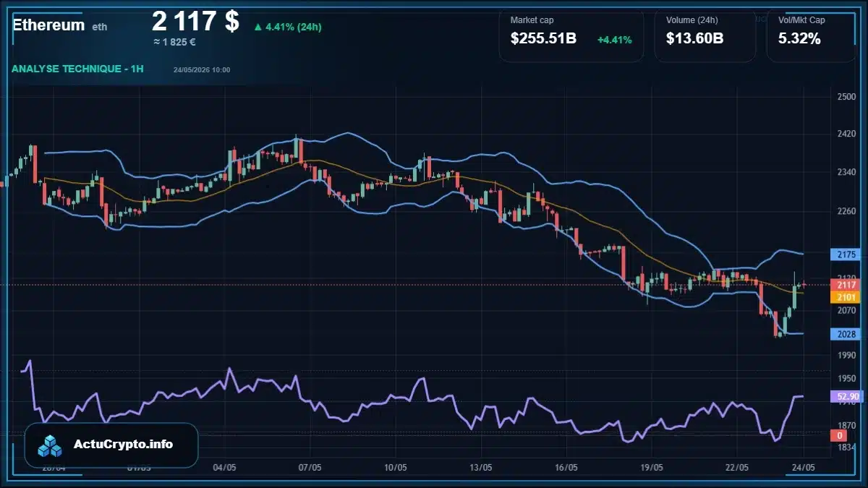Click the +4.41% market cap change

tap(614, 40)
